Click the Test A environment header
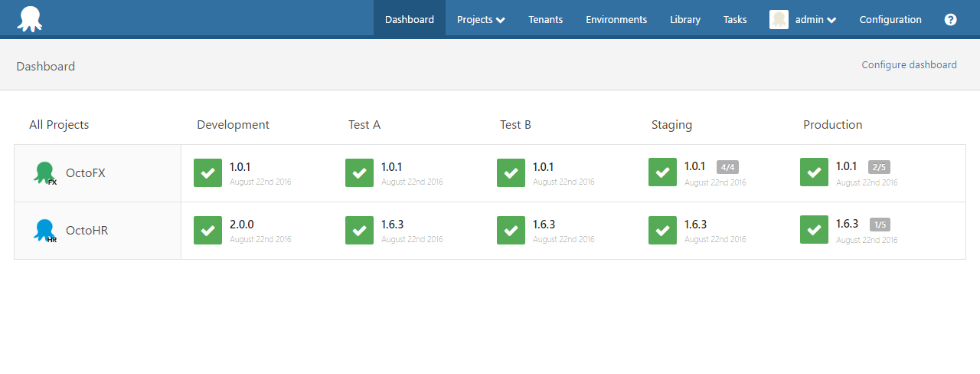This screenshot has width=980, height=374. (x=364, y=125)
